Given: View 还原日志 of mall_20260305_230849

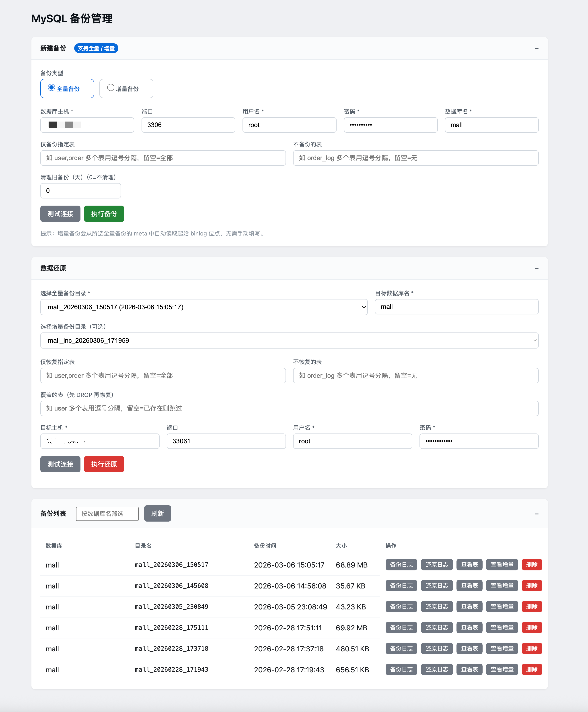Looking at the screenshot, I should click(437, 607).
